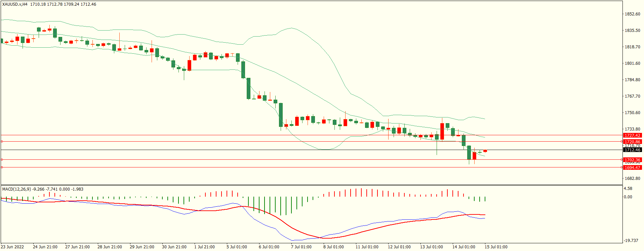This screenshot has height=251, width=644.
Task: Click the 1801.60 price scale value
Action: coord(632,63)
